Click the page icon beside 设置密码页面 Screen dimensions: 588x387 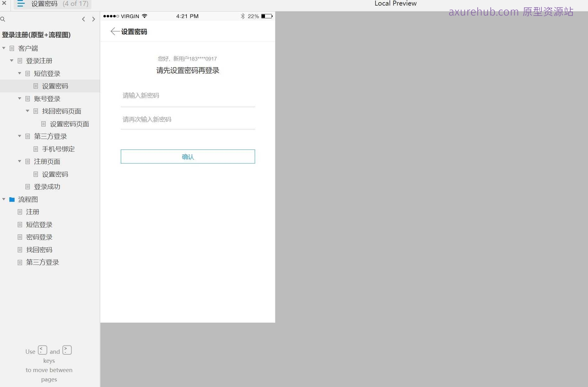[x=44, y=124]
